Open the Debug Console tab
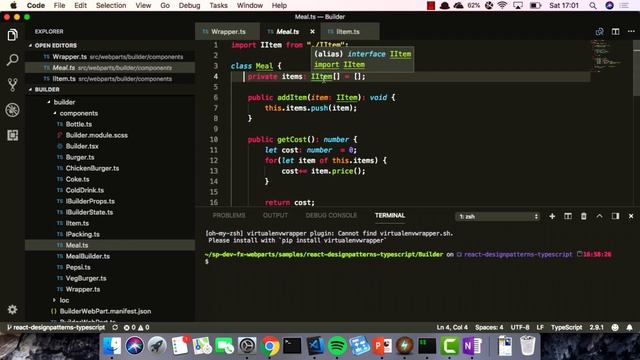This screenshot has width=640, height=360. coord(331,215)
